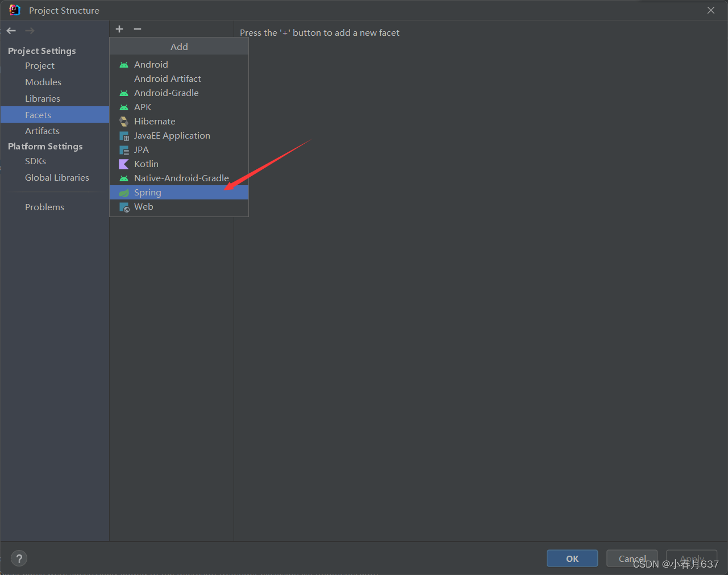Choose Native-Android-Gradle facet
This screenshot has height=575, width=728.
coord(179,178)
